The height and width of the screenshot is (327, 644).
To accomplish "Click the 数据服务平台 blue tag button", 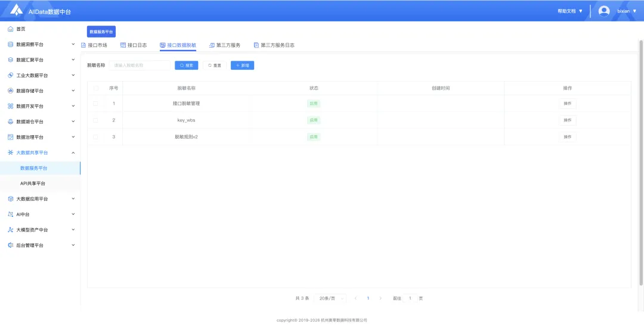I will (101, 32).
